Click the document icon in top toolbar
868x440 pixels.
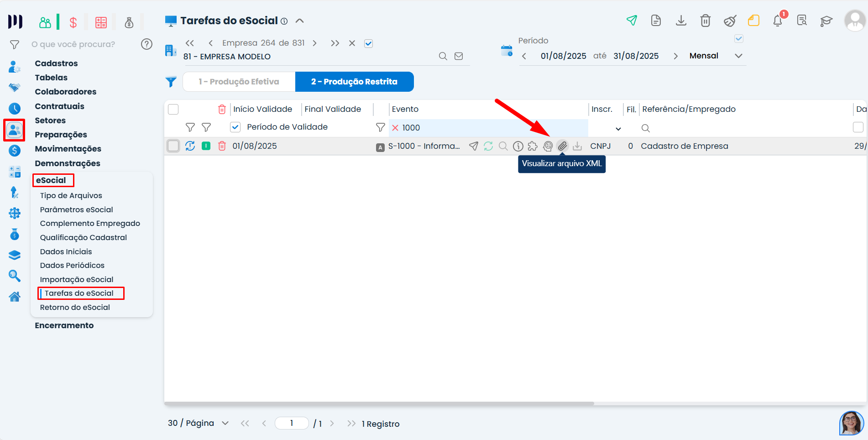pos(656,21)
